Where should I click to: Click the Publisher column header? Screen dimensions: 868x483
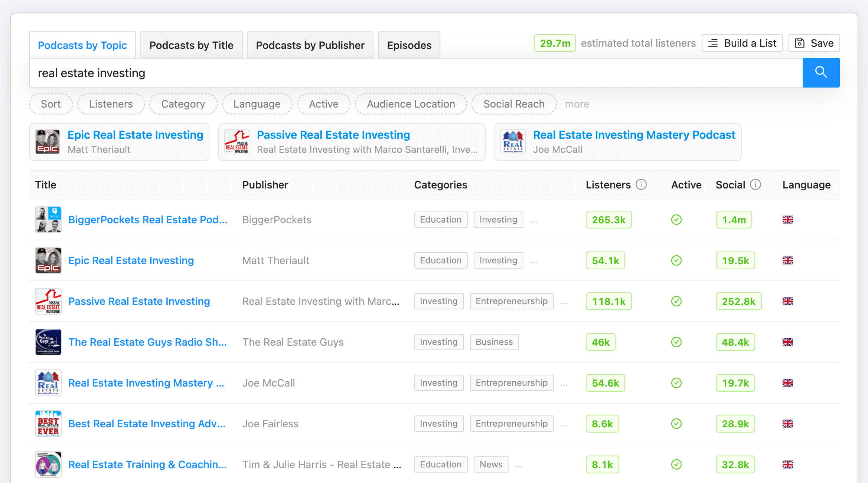265,184
